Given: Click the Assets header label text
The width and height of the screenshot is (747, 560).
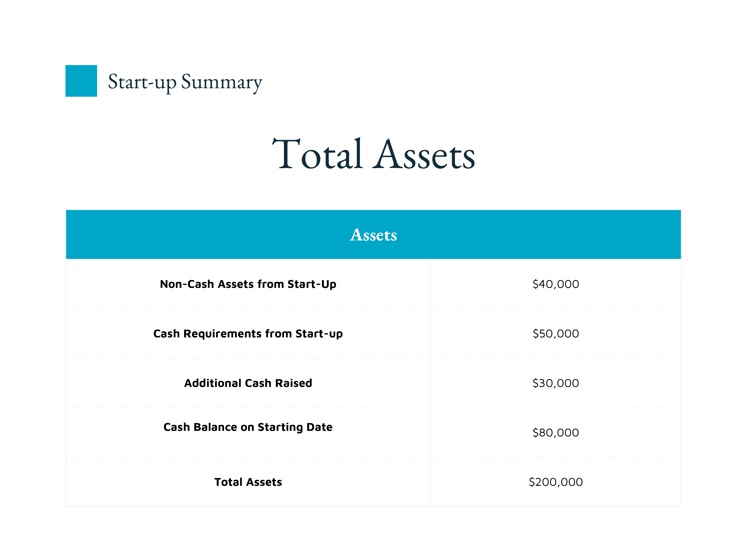Looking at the screenshot, I should [x=374, y=235].
